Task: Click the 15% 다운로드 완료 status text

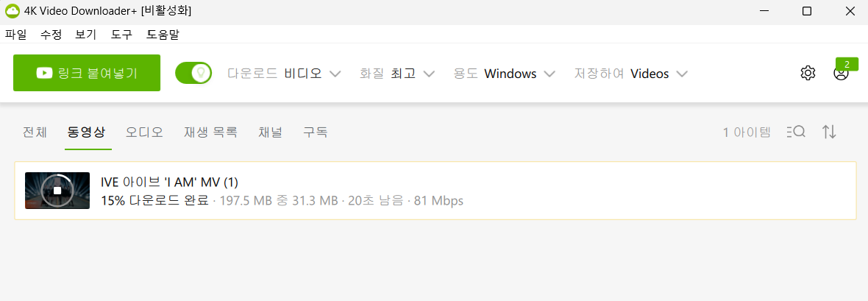Action: coord(154,200)
